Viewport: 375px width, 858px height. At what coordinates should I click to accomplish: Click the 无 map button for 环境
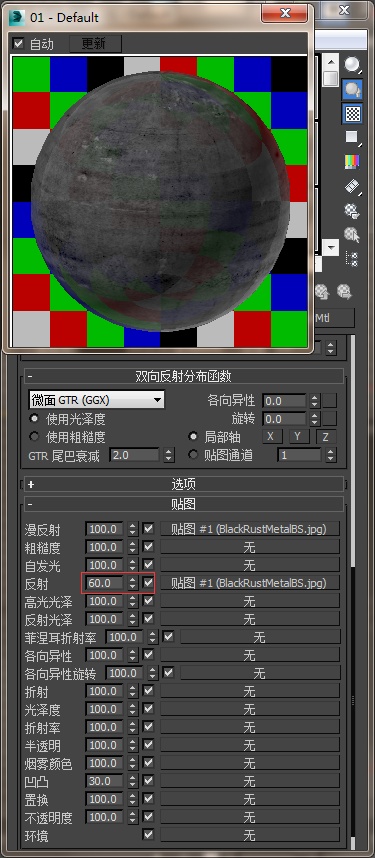[x=249, y=835]
